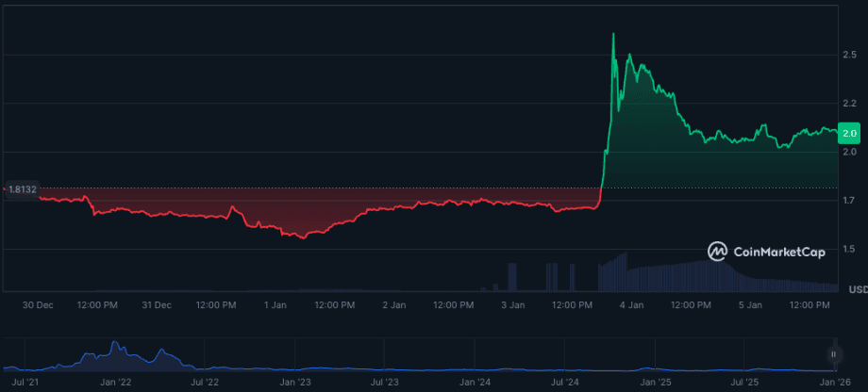
Task: Click the 1.8132 opening price label
Action: (21, 189)
